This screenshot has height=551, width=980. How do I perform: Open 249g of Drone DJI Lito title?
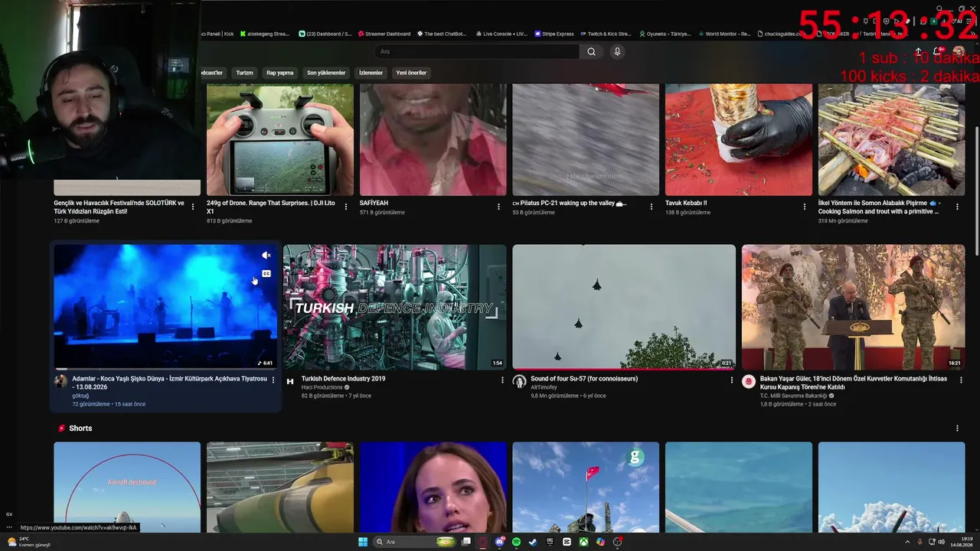[x=271, y=207]
